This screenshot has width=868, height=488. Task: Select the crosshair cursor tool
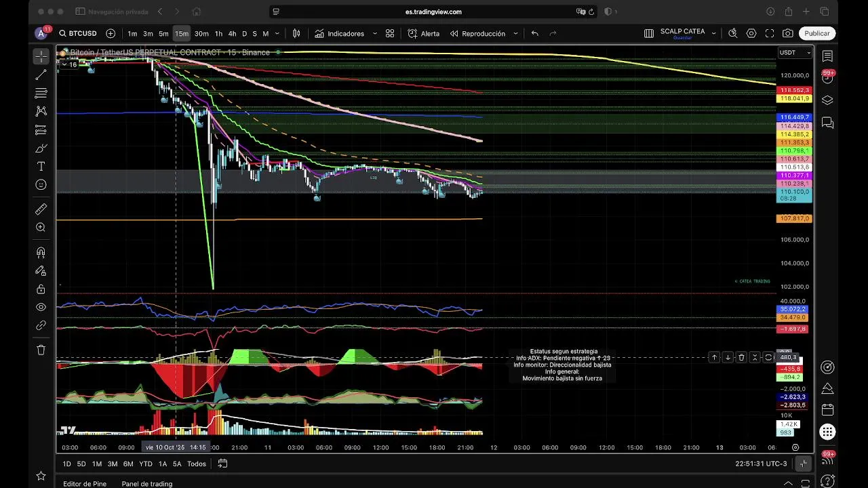coord(41,56)
